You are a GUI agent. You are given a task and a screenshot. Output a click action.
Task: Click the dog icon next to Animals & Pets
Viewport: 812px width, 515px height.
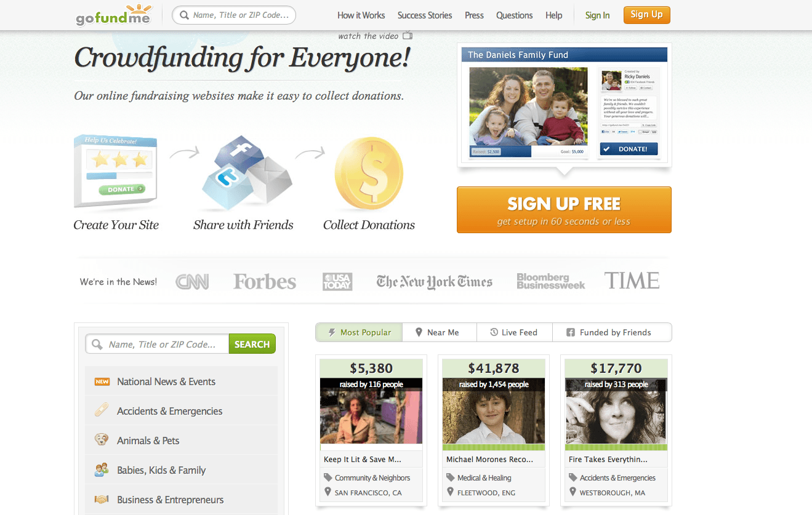(102, 440)
